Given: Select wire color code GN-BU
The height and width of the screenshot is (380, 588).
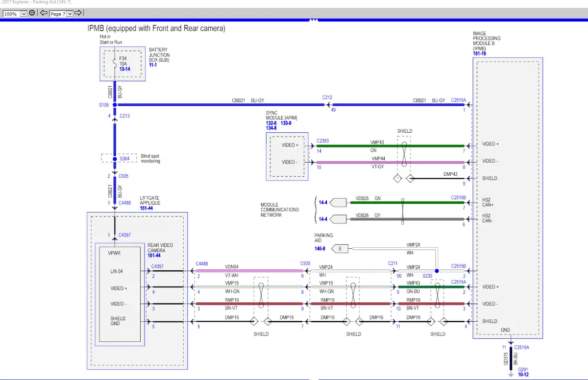Looking at the screenshot, I should (413, 291).
